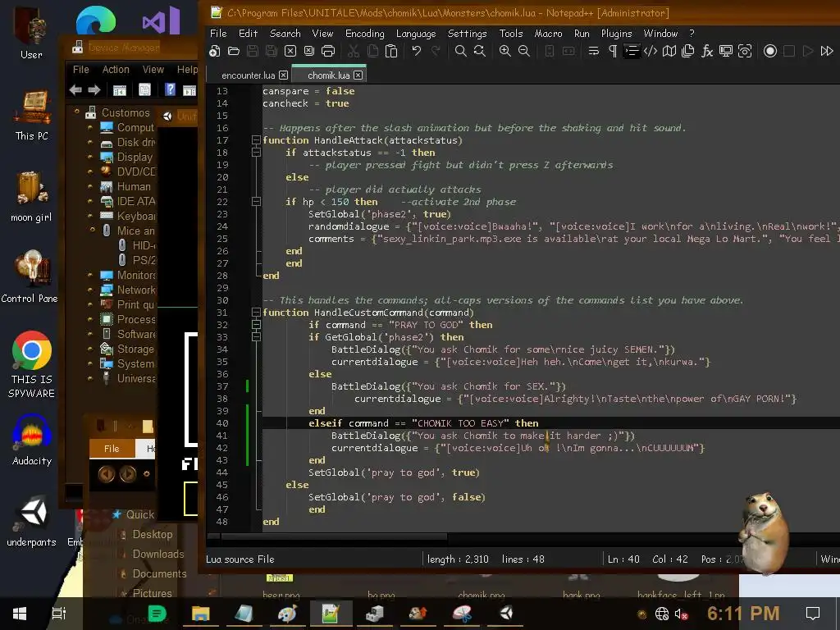Zoom in on the editor text

[504, 51]
